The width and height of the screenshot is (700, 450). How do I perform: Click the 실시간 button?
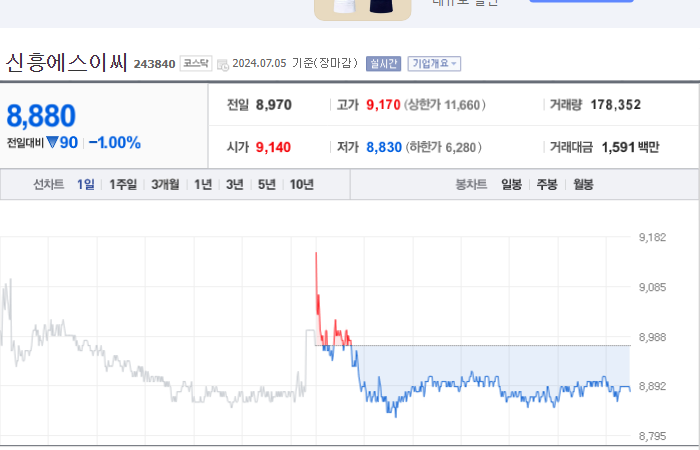click(x=383, y=63)
